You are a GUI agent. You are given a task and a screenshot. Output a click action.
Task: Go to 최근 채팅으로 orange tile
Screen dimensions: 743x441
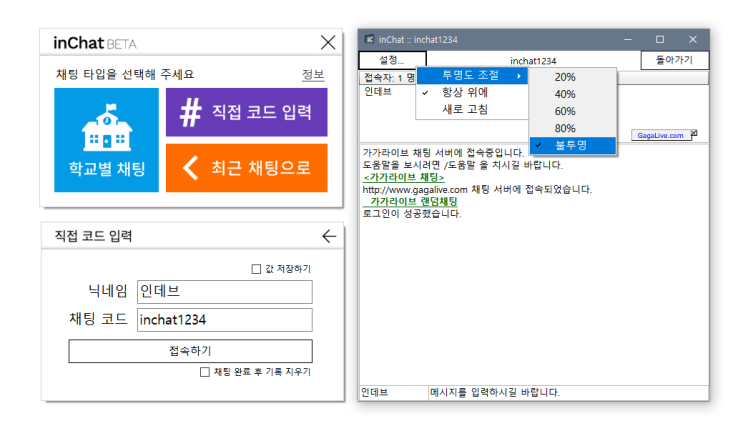click(246, 168)
